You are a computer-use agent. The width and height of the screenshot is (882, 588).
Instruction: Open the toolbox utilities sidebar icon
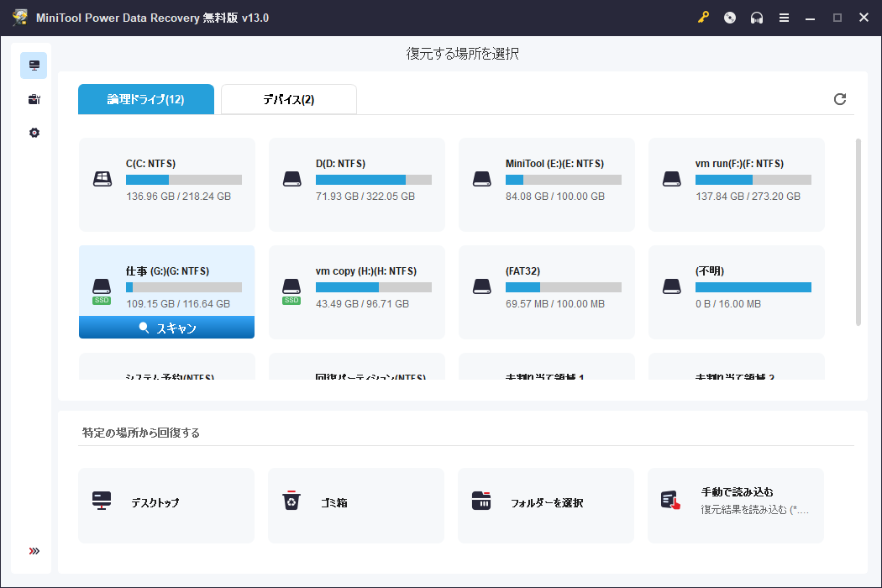pyautogui.click(x=34, y=100)
